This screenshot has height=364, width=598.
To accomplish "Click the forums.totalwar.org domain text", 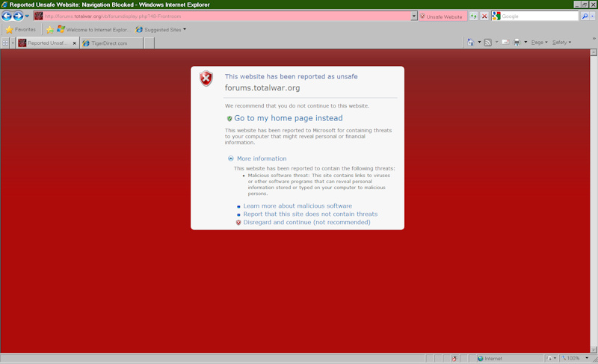I will point(262,88).
